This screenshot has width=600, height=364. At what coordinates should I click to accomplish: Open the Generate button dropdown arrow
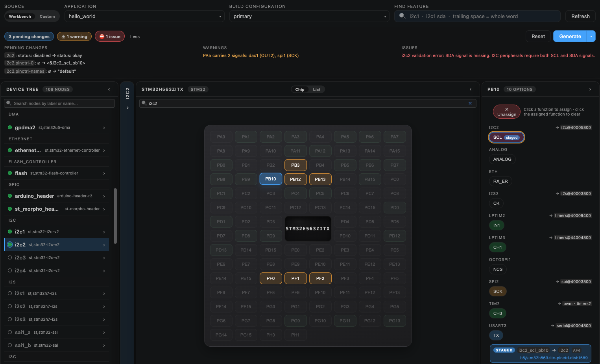(591, 37)
